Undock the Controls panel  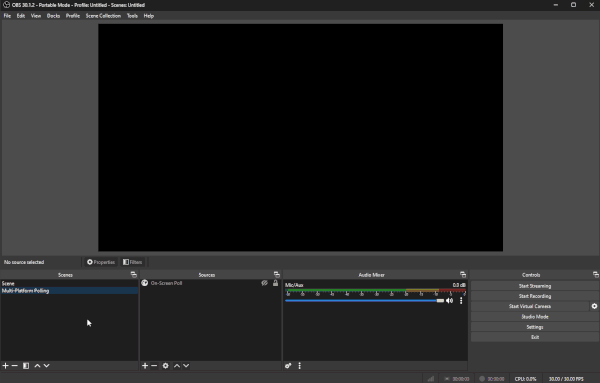[x=596, y=274]
